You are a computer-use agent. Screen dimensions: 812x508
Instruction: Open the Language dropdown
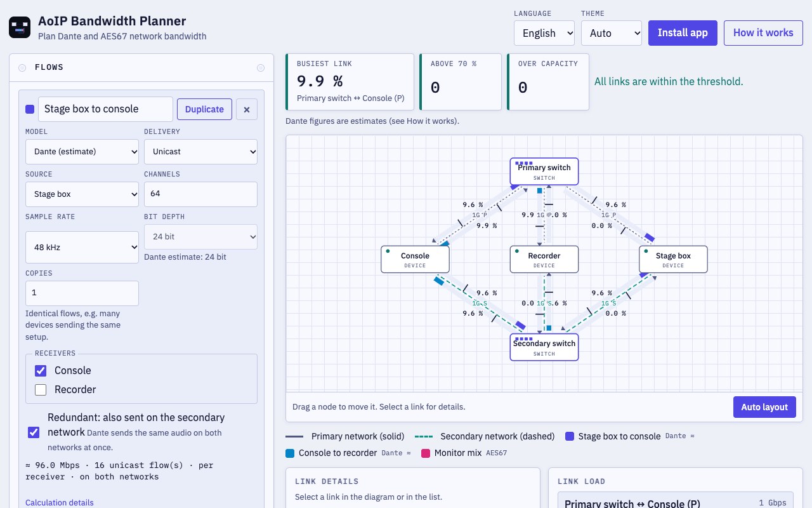coord(544,33)
